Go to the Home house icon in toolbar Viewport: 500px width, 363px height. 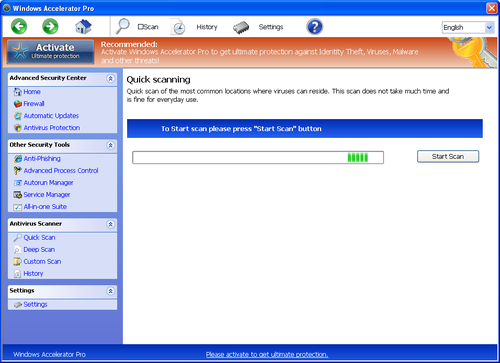pos(83,26)
